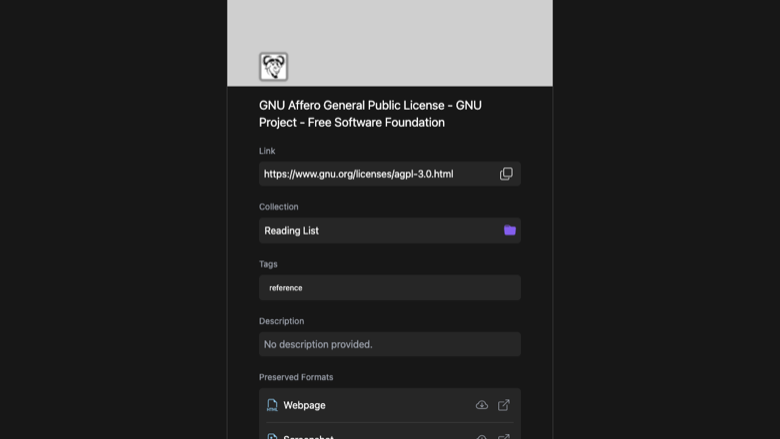This screenshot has width=780, height=439.
Task: Click the GNU head favicon thumbnail
Action: [274, 67]
